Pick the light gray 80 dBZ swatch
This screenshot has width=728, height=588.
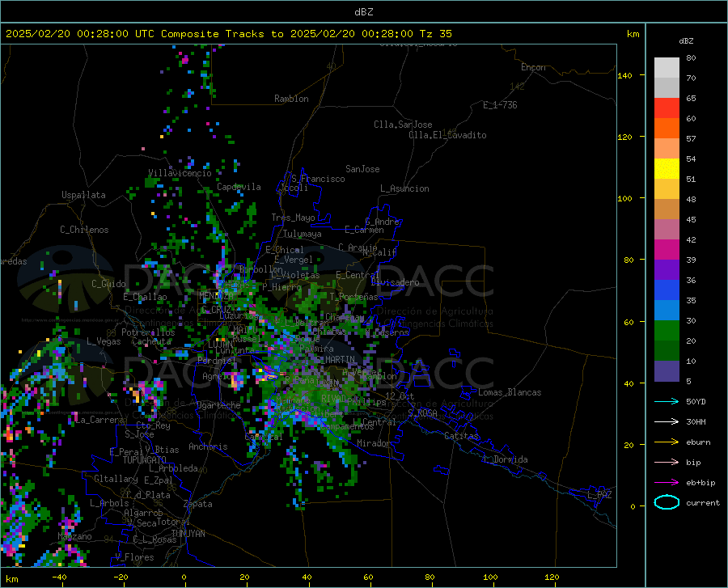coord(667,68)
